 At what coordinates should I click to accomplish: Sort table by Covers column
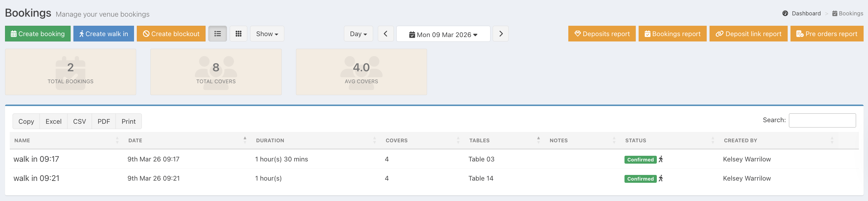click(x=396, y=140)
